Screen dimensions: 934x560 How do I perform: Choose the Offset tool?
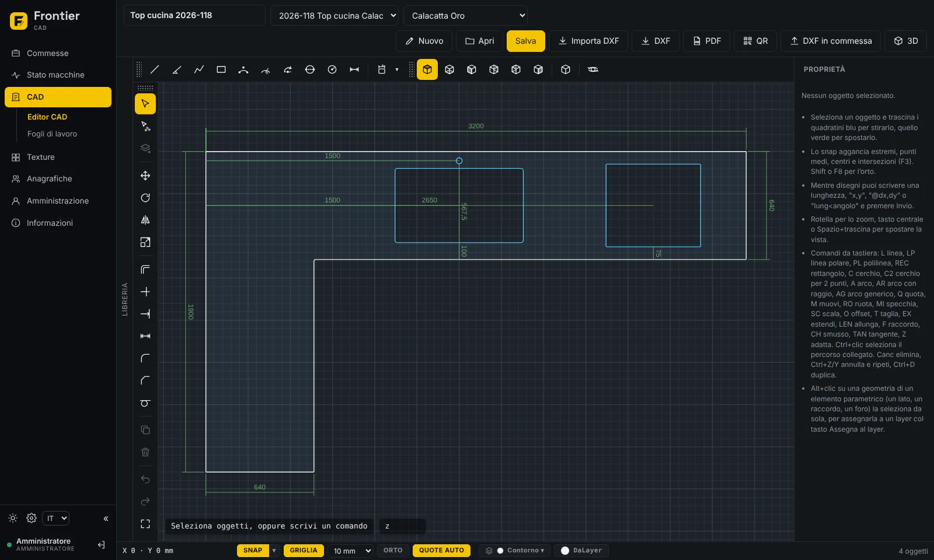pos(145,269)
